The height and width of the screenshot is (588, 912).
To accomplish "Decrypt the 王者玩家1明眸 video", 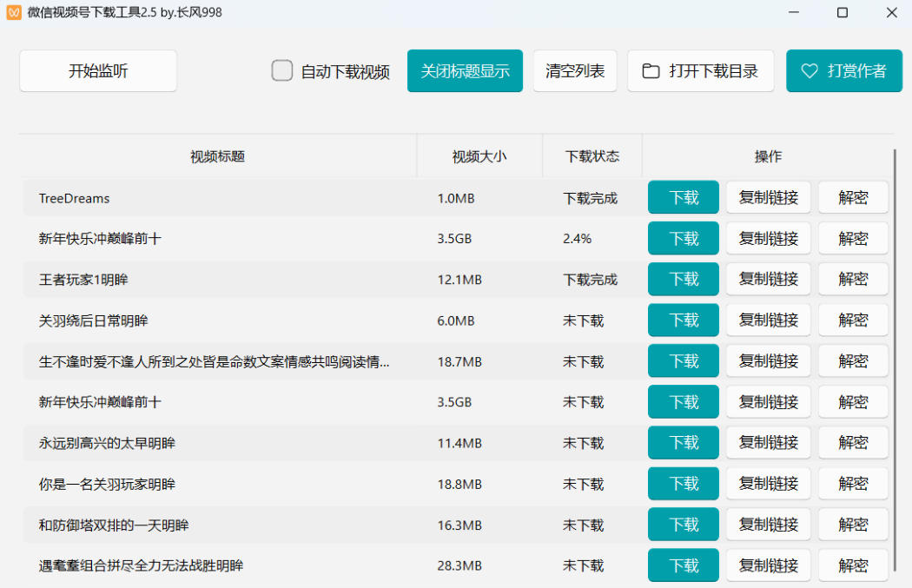I will pos(852,279).
